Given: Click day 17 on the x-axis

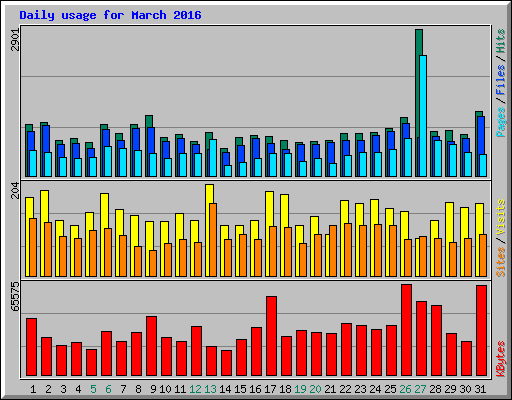Looking at the screenshot, I should (270, 389).
